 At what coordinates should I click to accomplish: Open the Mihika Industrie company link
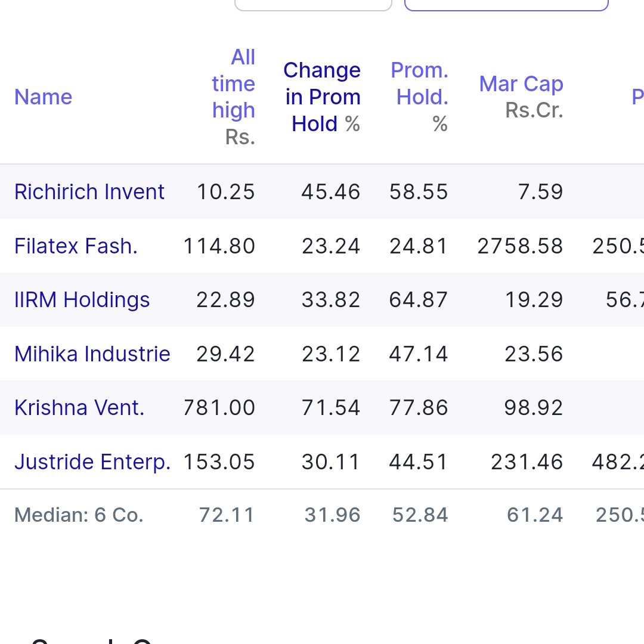[x=92, y=354]
